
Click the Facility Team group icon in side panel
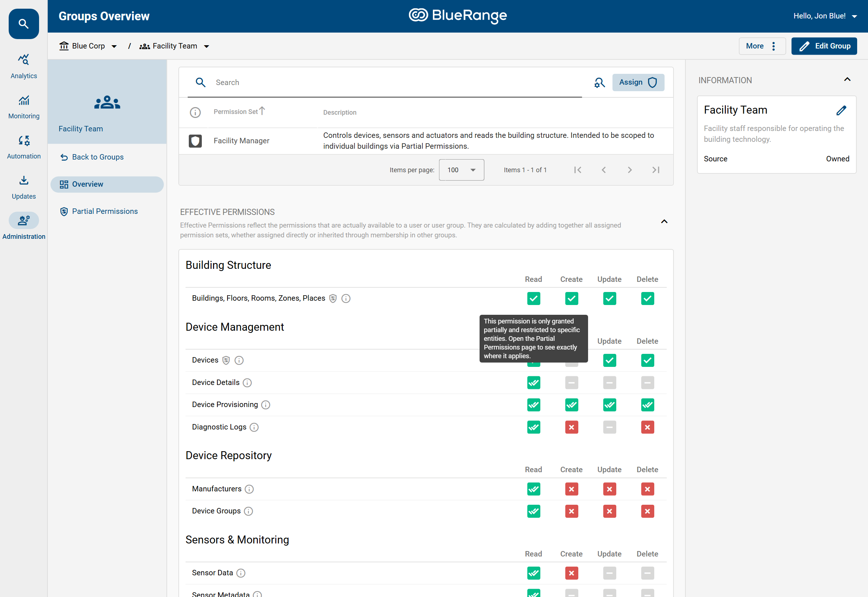[x=107, y=102]
